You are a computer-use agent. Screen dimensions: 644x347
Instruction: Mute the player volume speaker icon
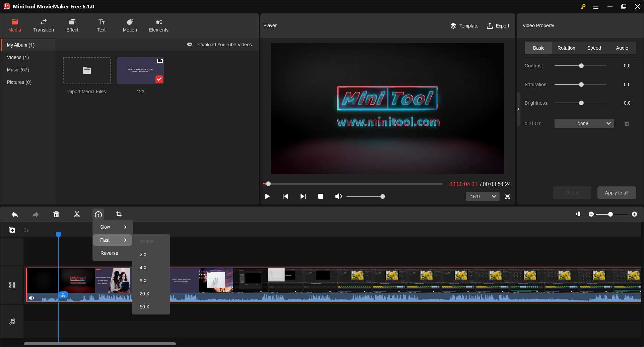click(x=338, y=196)
